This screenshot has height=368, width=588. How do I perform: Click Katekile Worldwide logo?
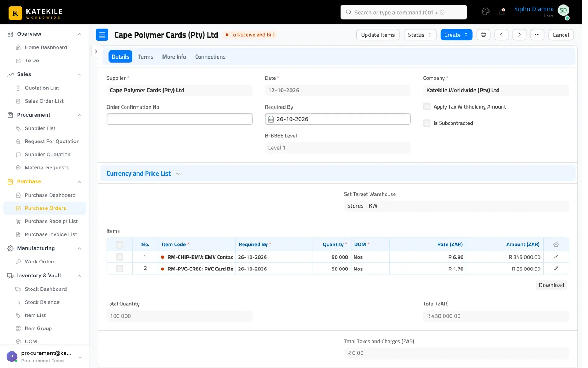click(36, 13)
